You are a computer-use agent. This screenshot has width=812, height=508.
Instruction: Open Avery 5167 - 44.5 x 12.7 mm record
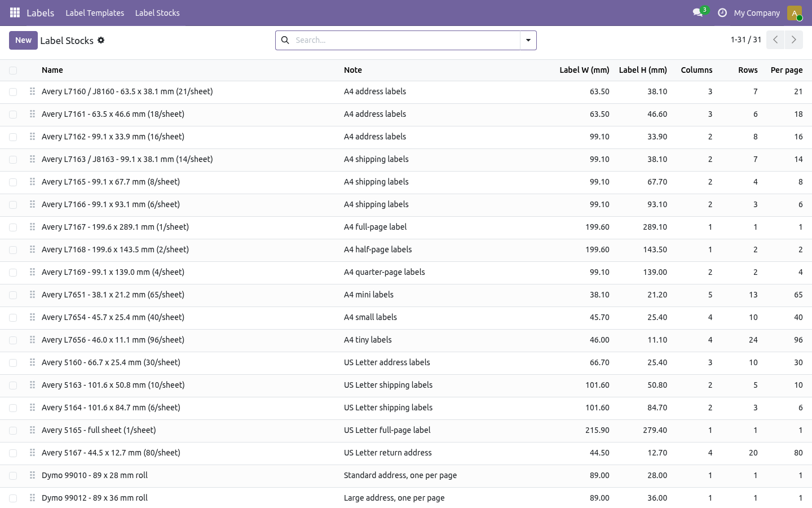point(111,453)
